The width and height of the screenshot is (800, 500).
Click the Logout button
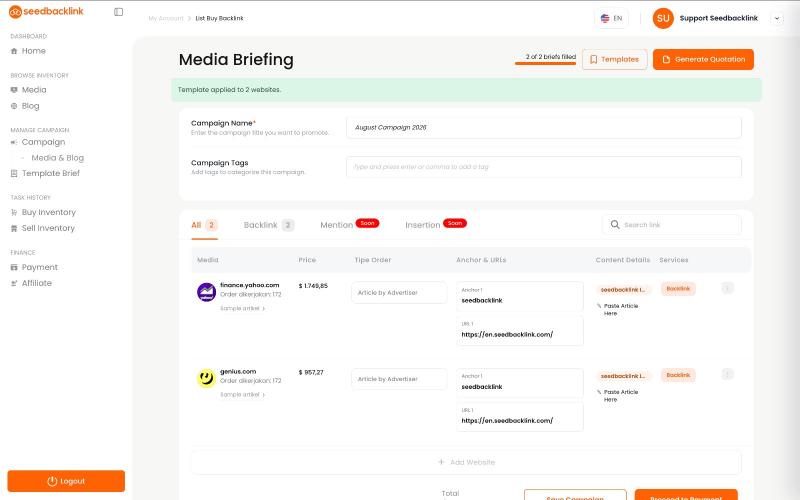pos(66,481)
